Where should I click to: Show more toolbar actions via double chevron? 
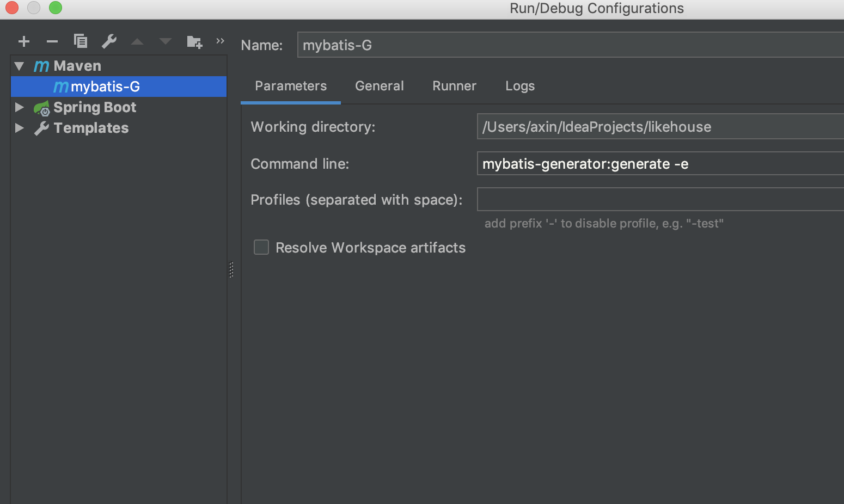pyautogui.click(x=220, y=41)
